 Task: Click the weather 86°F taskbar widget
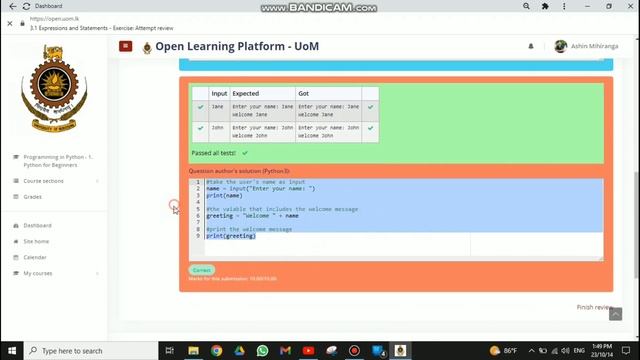click(x=503, y=351)
